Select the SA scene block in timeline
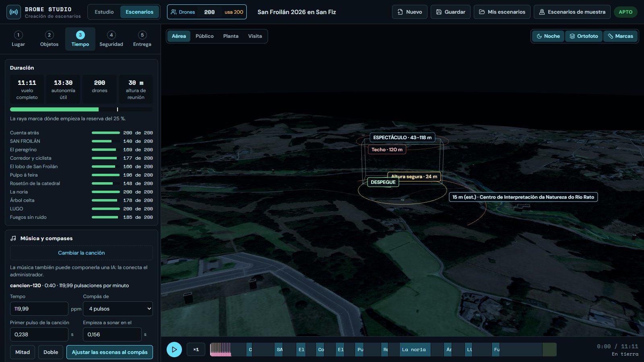Viewport: 644px width, 362px height. click(279, 350)
